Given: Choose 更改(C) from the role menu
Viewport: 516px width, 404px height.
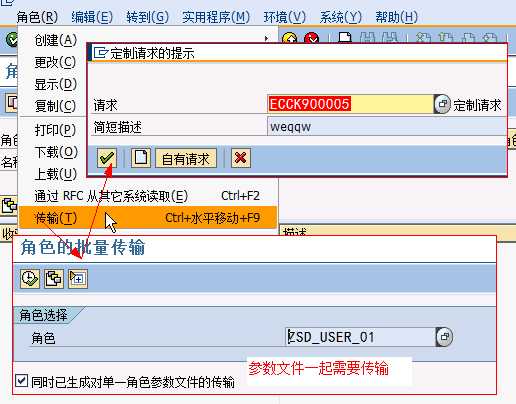Looking at the screenshot, I should click(55, 62).
